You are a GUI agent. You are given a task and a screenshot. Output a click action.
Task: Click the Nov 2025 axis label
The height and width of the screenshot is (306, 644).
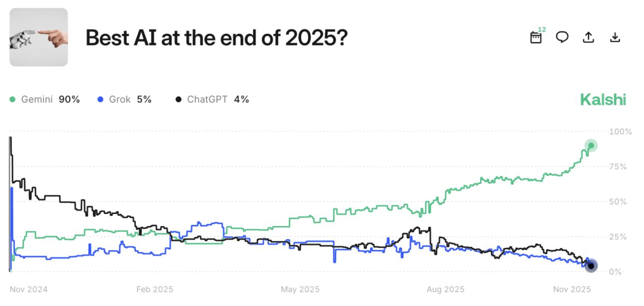(573, 289)
